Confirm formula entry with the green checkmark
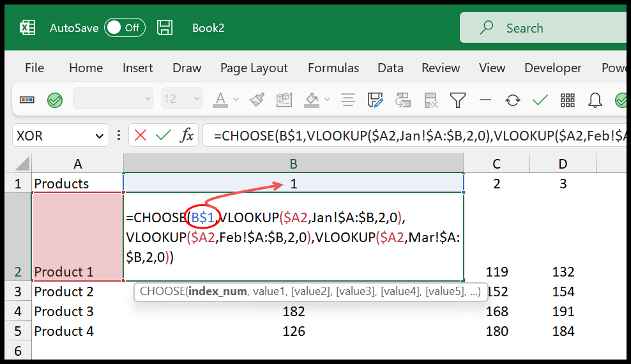Screen dimensions: 631x364 tap(163, 135)
